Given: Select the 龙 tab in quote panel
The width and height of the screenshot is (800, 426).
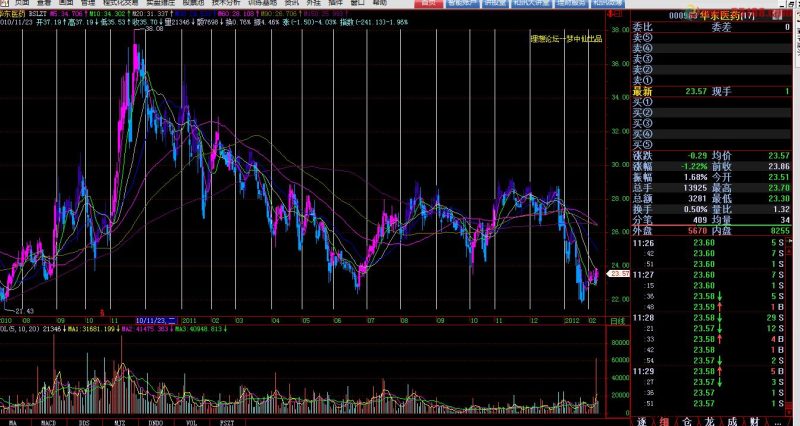Looking at the screenshot, I should coord(710,421).
